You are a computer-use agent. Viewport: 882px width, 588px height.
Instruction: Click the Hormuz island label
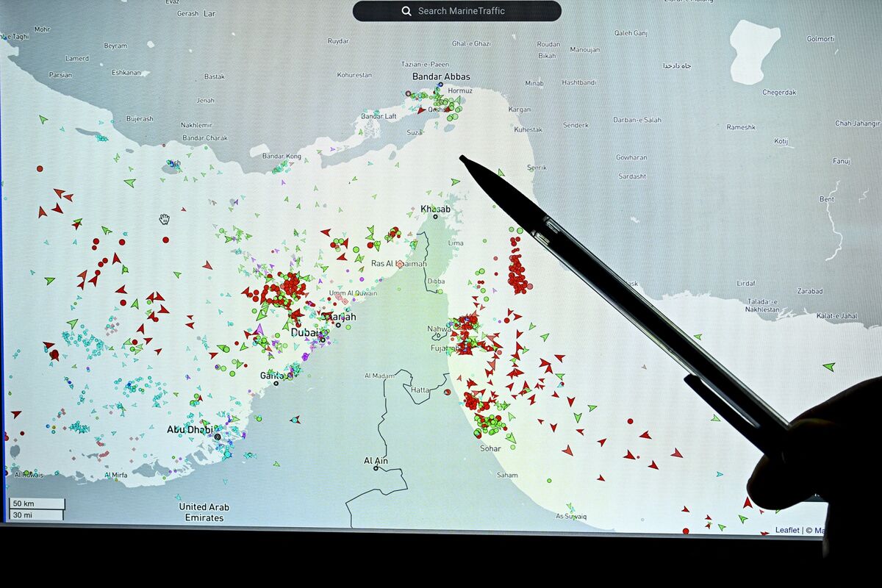pos(460,91)
